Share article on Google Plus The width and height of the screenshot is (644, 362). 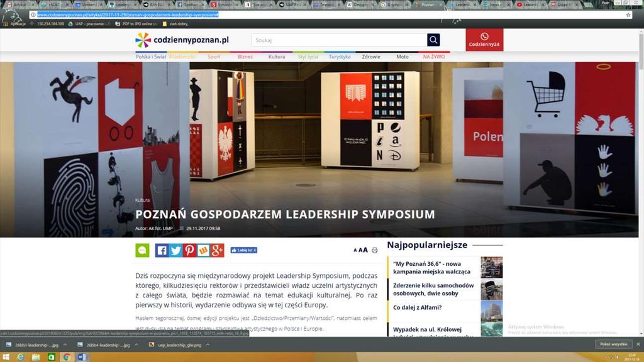coord(217,250)
